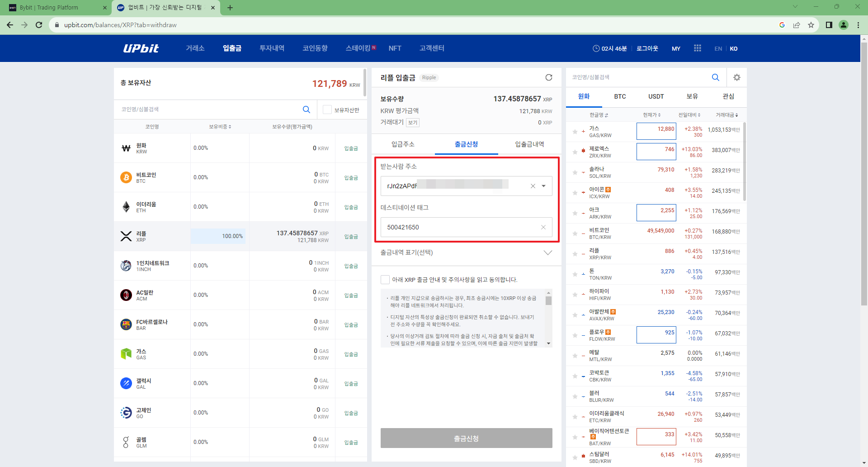Select the BTC market tab
868x467 pixels.
point(620,96)
